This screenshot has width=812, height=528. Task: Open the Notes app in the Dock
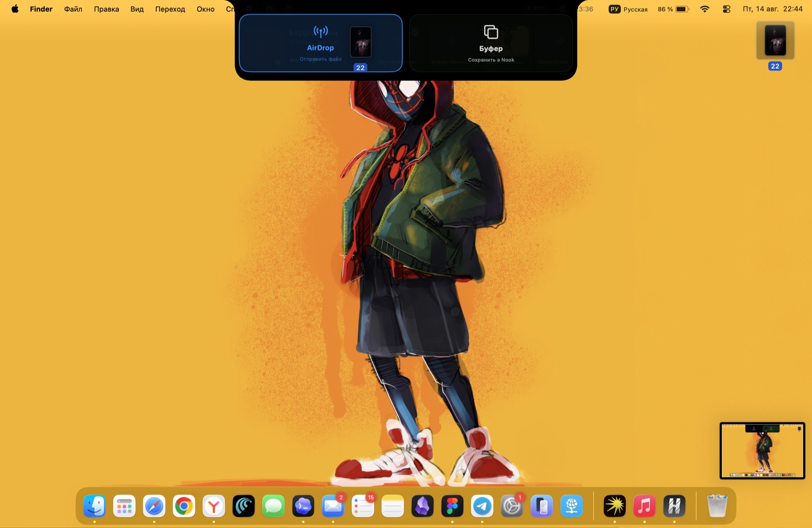tap(392, 506)
